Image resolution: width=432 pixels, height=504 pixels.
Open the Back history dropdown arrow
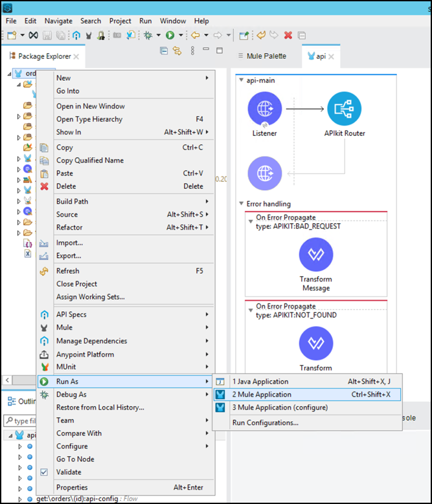tap(206, 35)
